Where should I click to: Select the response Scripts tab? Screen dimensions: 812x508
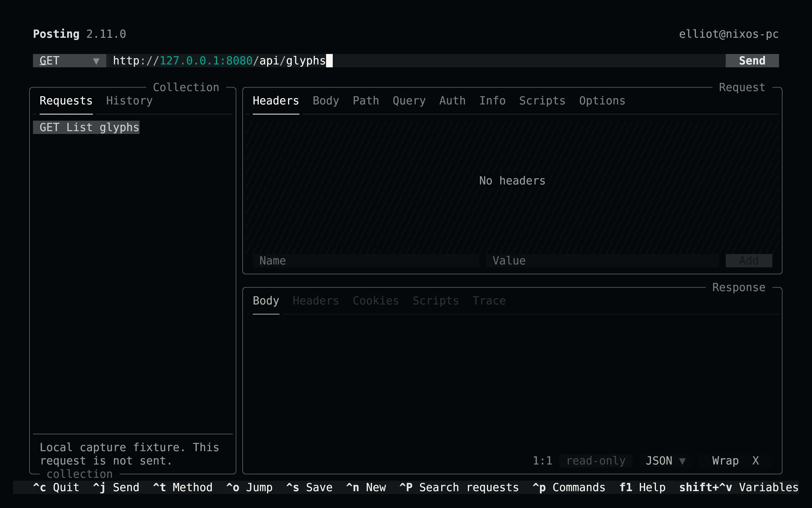click(435, 301)
